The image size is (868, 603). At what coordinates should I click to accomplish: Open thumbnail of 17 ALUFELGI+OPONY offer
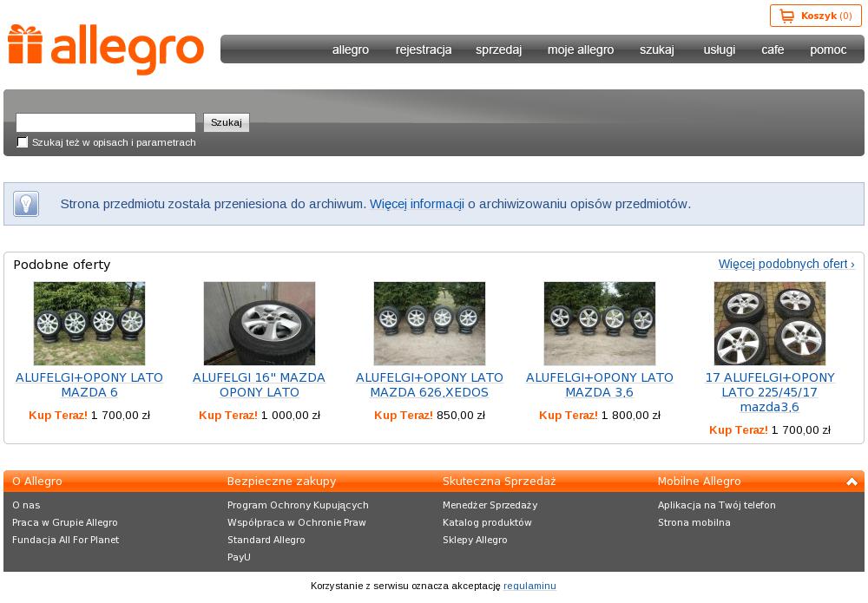769,324
